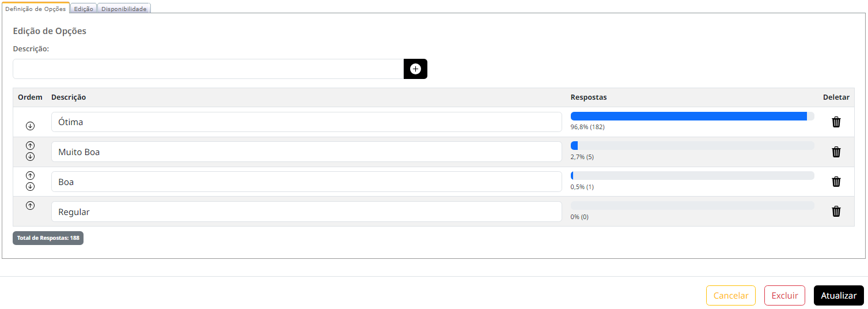868x309 pixels.
Task: Focus the new Descrição input field
Action: coord(209,69)
